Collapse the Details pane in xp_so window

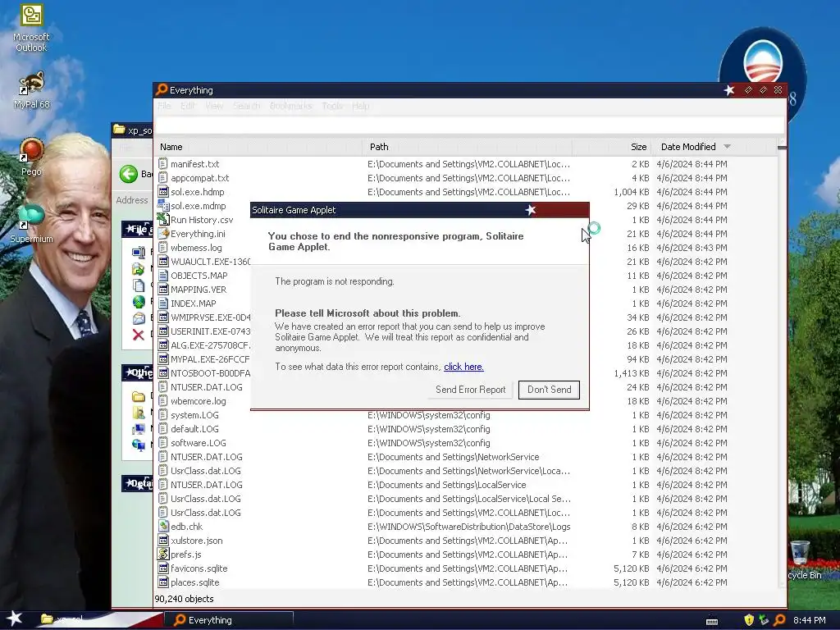(x=137, y=483)
